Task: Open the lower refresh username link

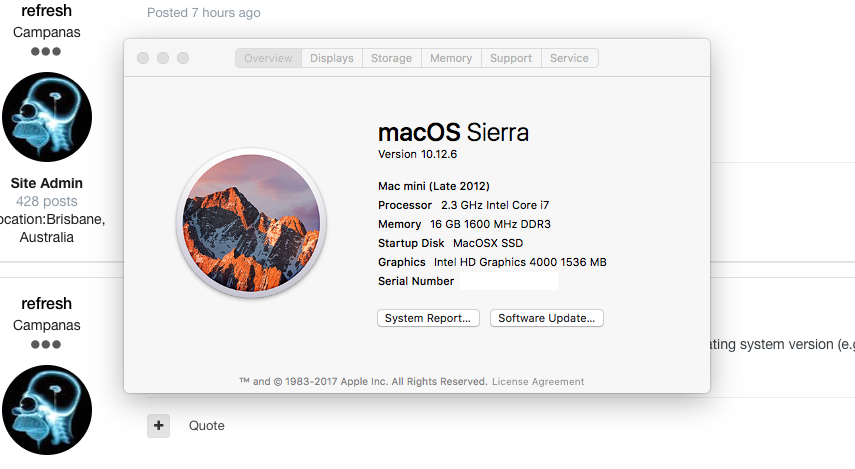Action: pyautogui.click(x=46, y=303)
